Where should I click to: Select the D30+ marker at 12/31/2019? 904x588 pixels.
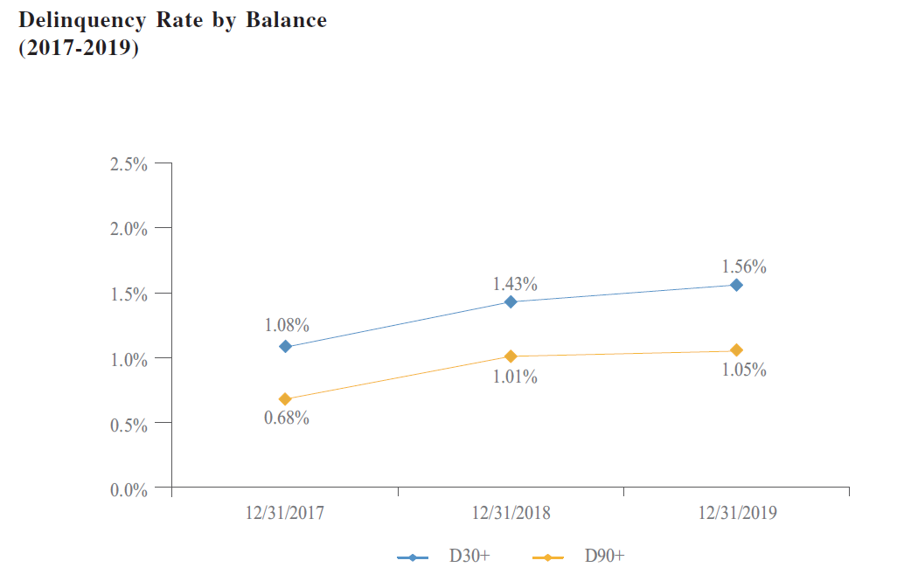(736, 285)
